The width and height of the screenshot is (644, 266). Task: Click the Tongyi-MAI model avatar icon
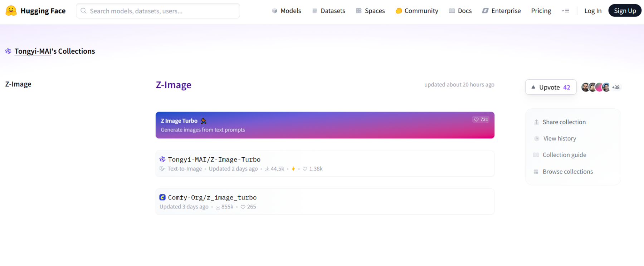[x=162, y=159]
